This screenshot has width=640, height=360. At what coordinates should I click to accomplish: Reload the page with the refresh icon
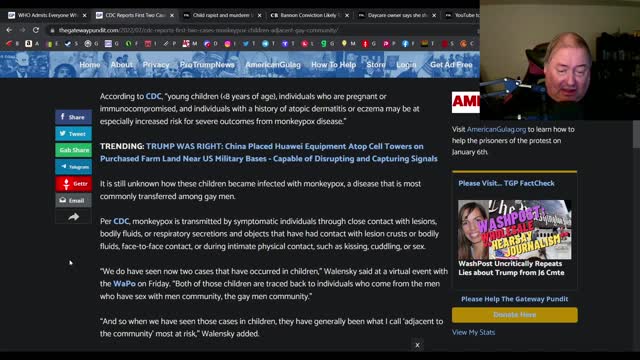point(36,30)
